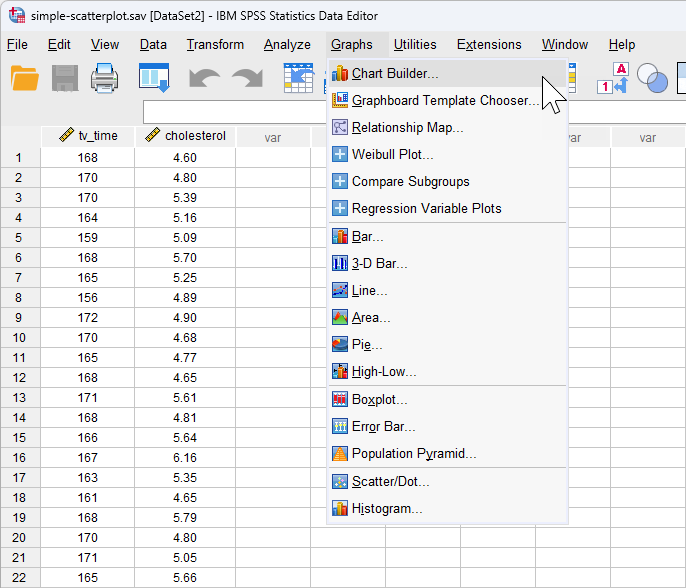Select row header 16

[x=20, y=458]
